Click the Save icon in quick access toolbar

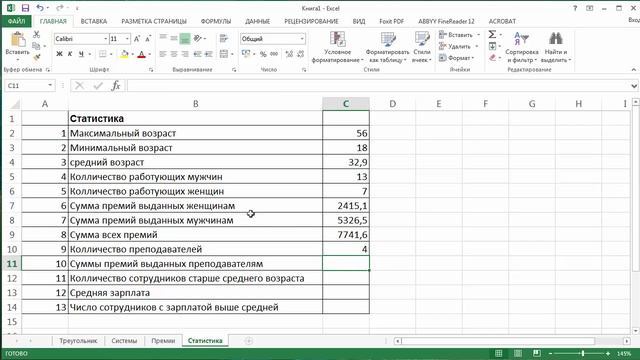point(25,8)
